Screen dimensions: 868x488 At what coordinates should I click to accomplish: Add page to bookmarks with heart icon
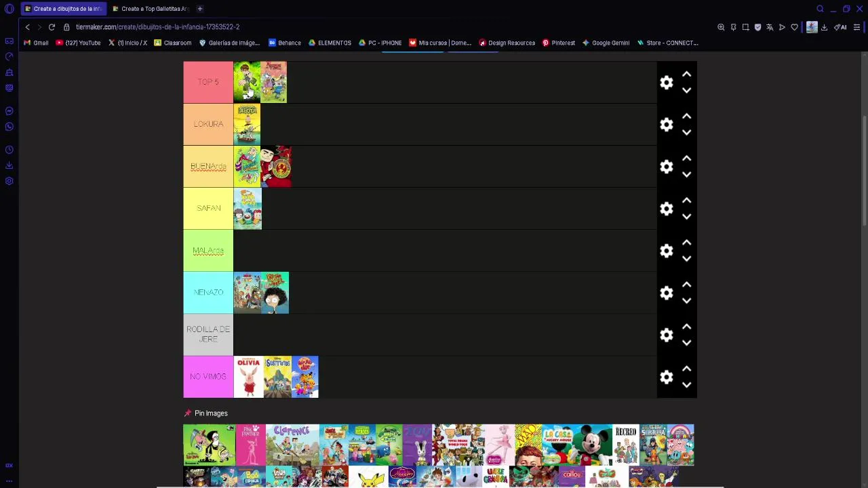[x=794, y=27]
